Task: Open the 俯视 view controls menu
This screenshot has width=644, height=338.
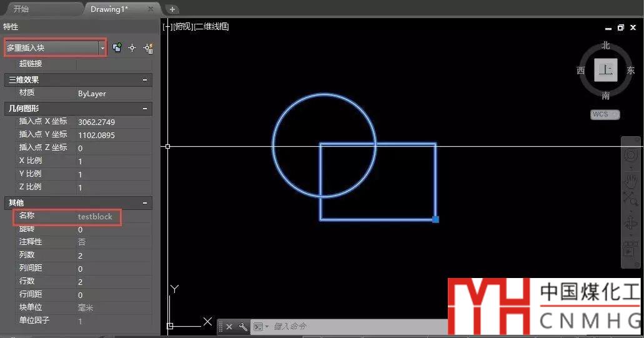Action: (x=182, y=27)
